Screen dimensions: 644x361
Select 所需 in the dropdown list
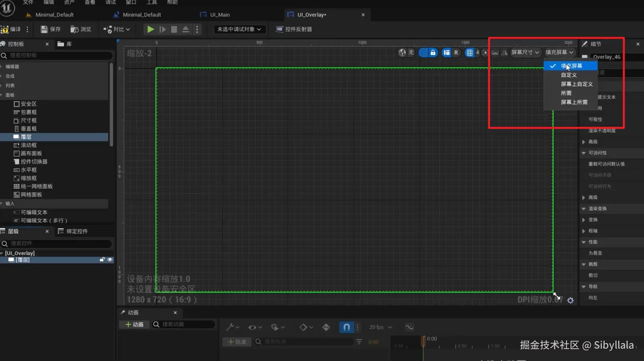(571, 93)
